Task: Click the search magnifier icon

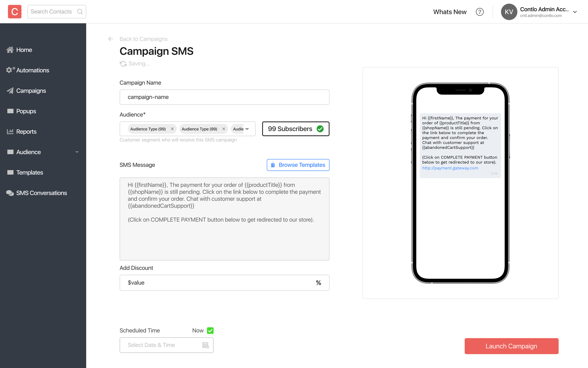Action: pos(80,11)
